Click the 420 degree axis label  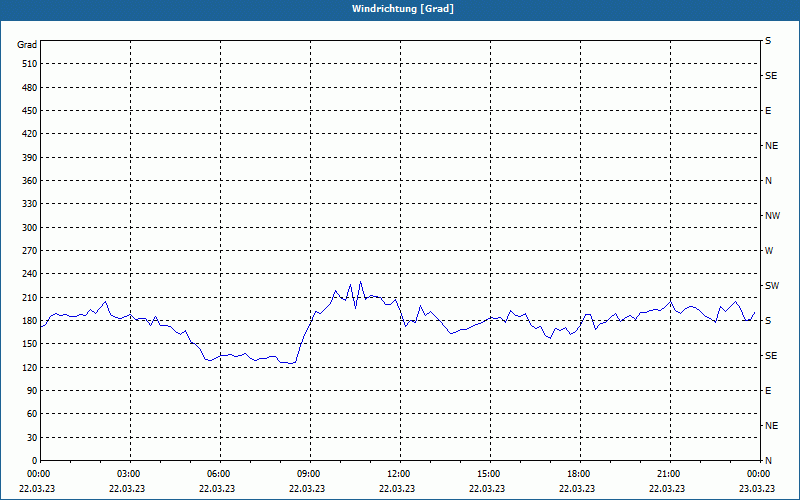pos(30,134)
